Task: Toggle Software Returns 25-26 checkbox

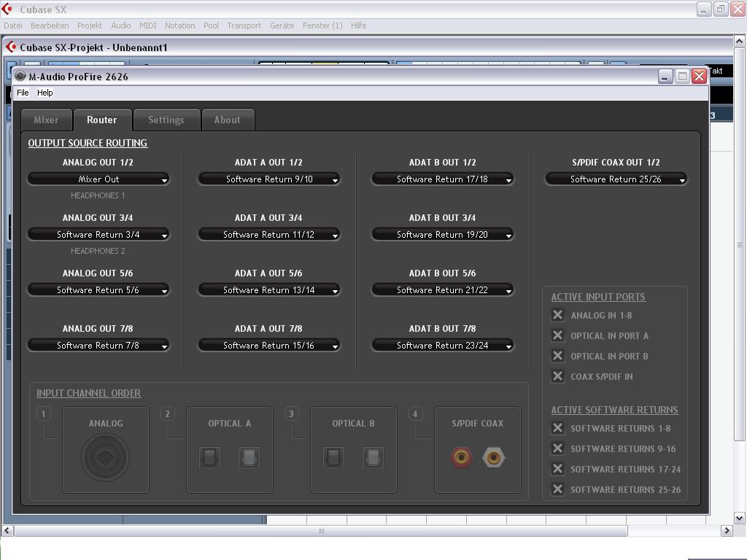Action: click(x=557, y=489)
